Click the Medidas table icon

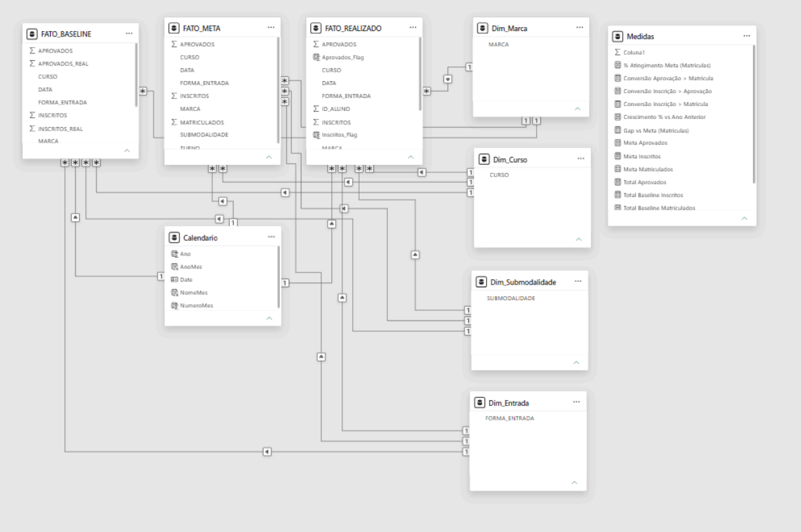(x=618, y=37)
